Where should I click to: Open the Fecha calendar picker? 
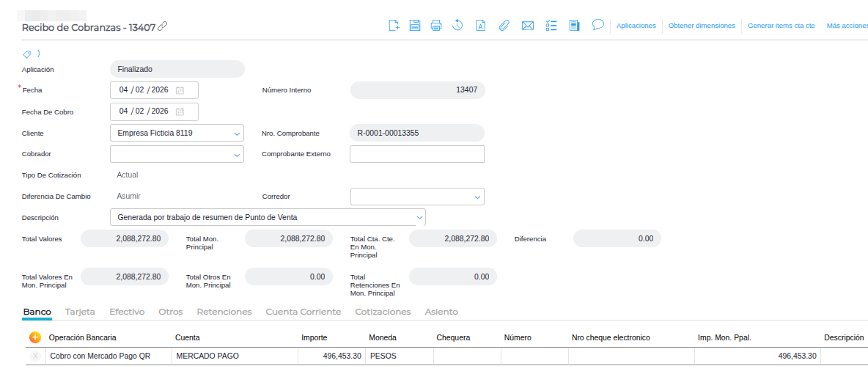[x=180, y=90]
